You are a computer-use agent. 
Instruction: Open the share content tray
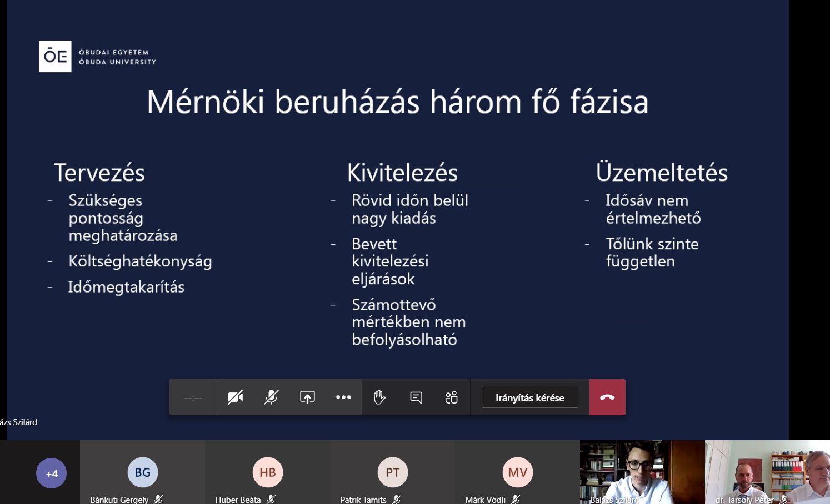click(307, 397)
